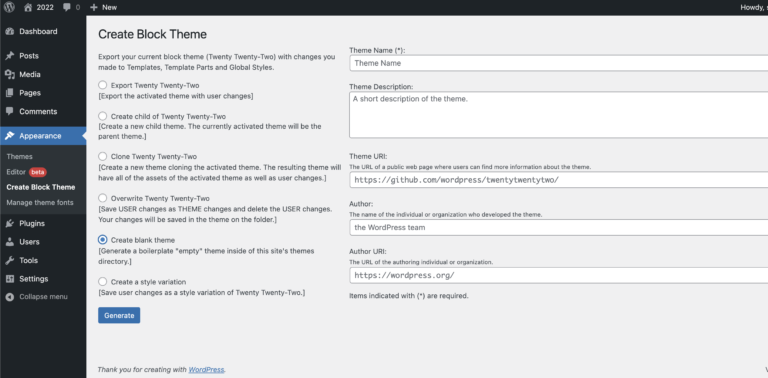Click the Media library icon

[x=9, y=74]
